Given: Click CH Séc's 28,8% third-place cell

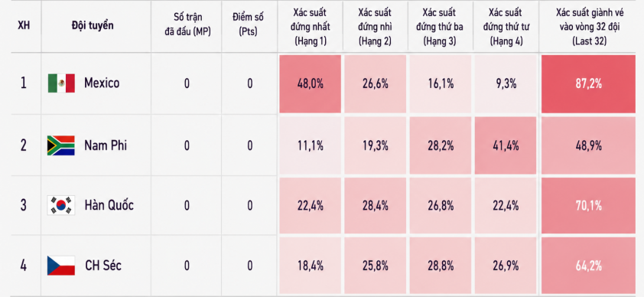Looking at the screenshot, I should pos(441,266).
